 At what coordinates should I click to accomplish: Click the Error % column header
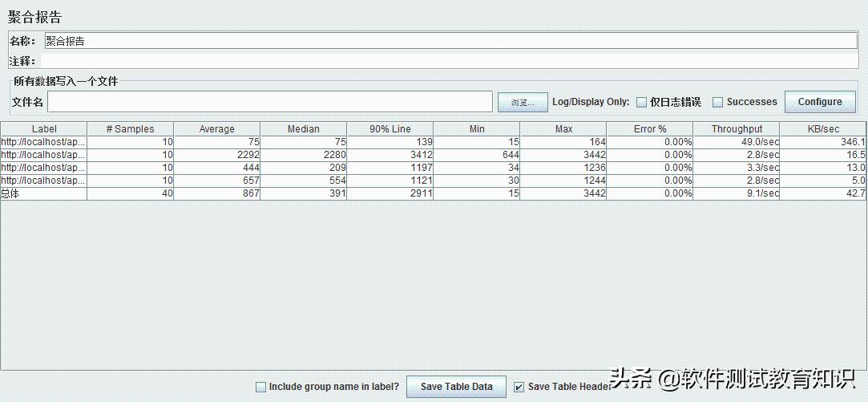point(649,129)
